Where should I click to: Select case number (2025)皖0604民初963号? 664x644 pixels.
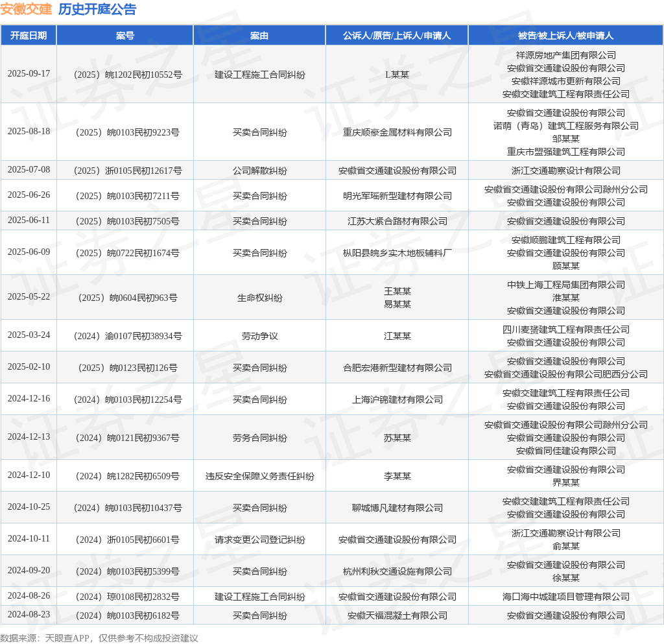tap(128, 298)
